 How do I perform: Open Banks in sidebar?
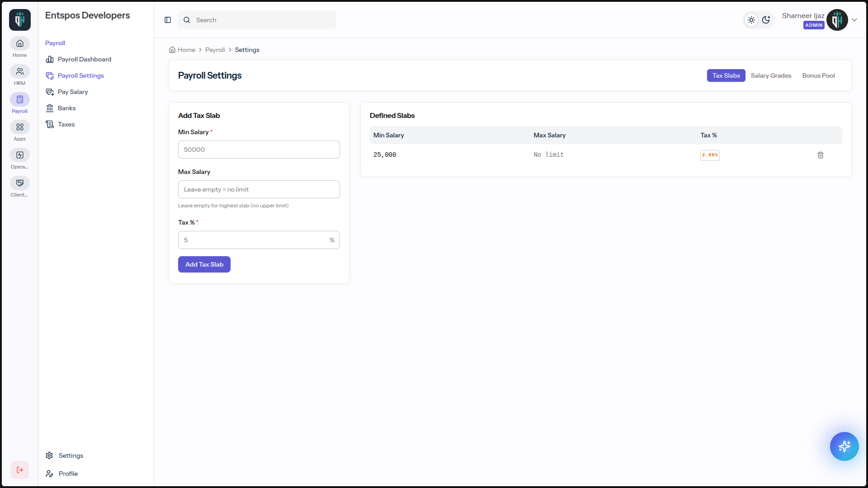pos(61,108)
